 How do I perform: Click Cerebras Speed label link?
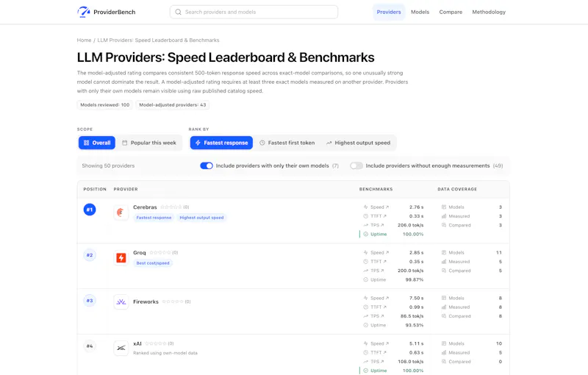379,207
